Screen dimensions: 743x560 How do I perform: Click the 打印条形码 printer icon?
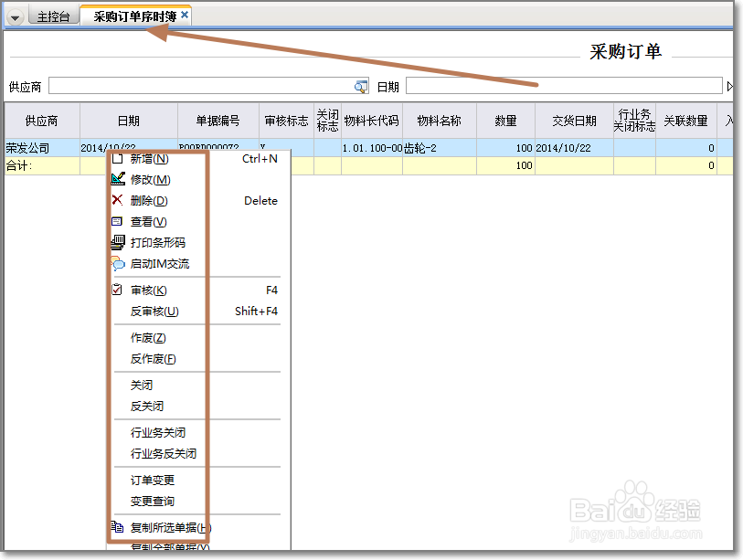(x=119, y=242)
